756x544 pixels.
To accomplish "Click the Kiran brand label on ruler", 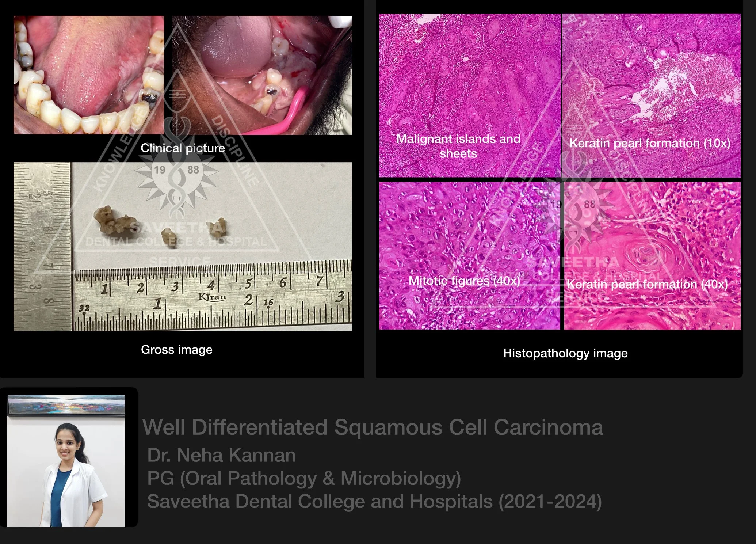I will pos(212,297).
